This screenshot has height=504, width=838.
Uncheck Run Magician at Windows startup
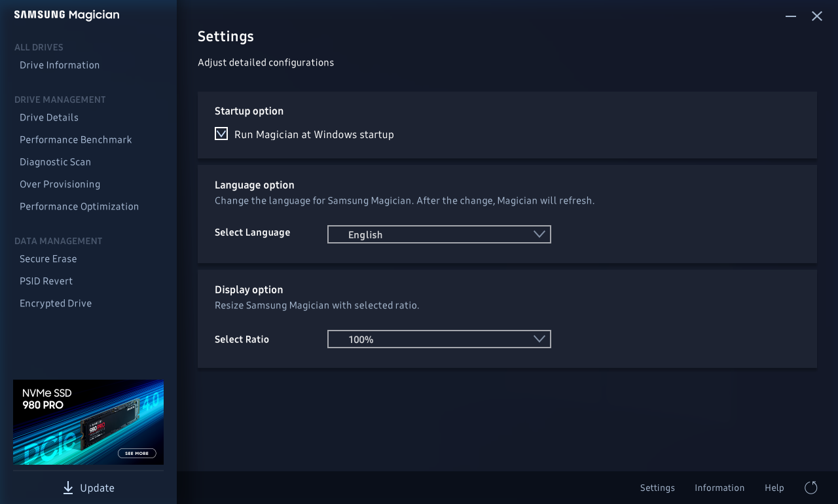pos(221,134)
